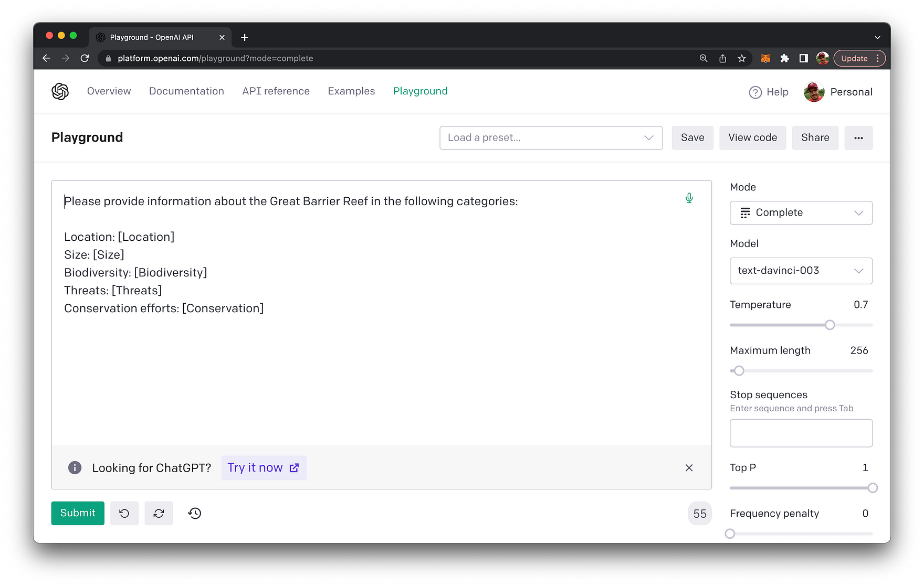The width and height of the screenshot is (924, 587).
Task: Click the Stop sequences input field
Action: [801, 433]
